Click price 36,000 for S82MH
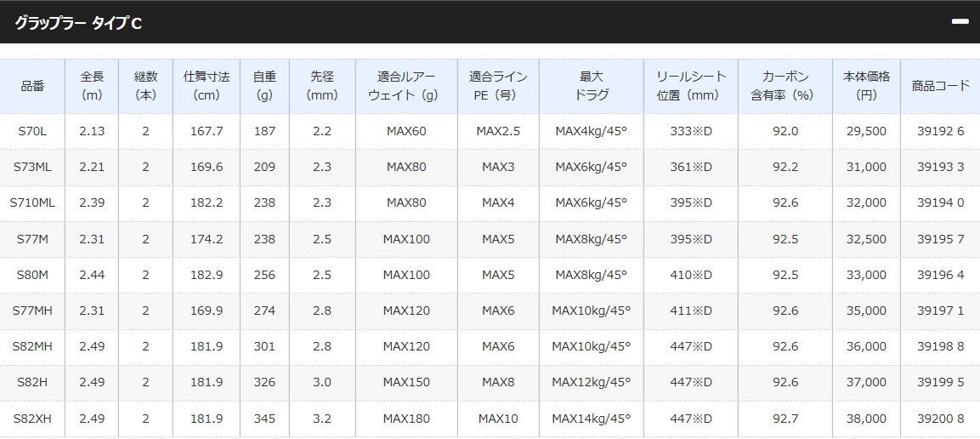Image resolution: width=980 pixels, height=439 pixels. click(866, 346)
